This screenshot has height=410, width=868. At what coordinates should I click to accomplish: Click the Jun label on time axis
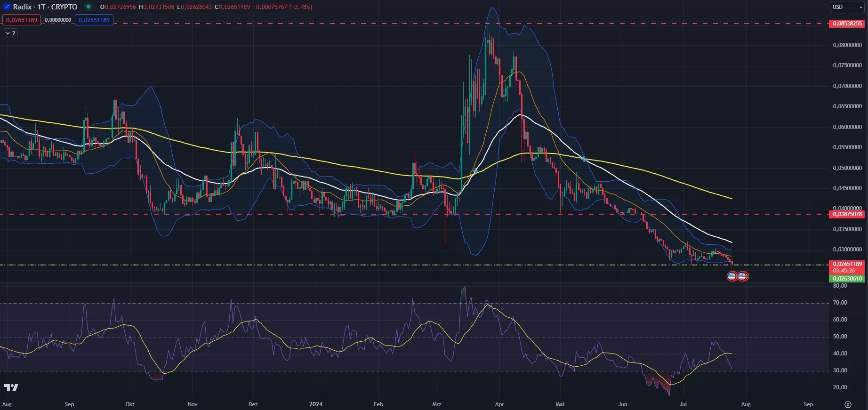coord(623,404)
